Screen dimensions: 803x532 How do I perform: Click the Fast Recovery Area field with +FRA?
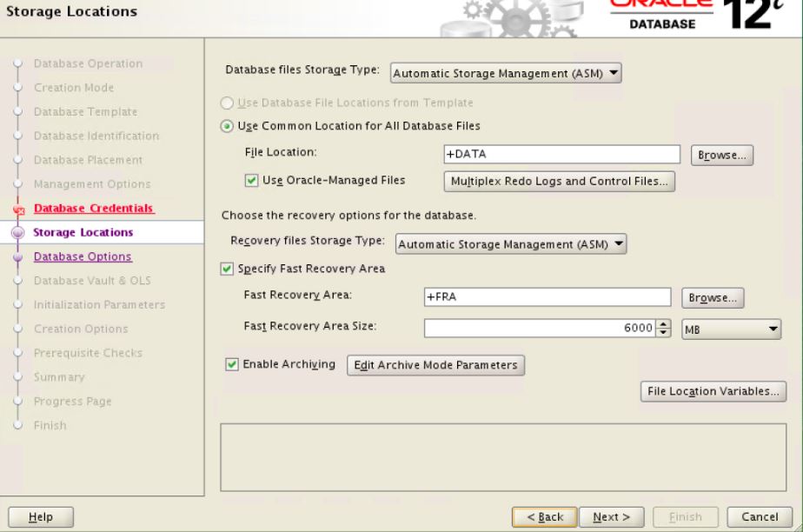tap(547, 297)
